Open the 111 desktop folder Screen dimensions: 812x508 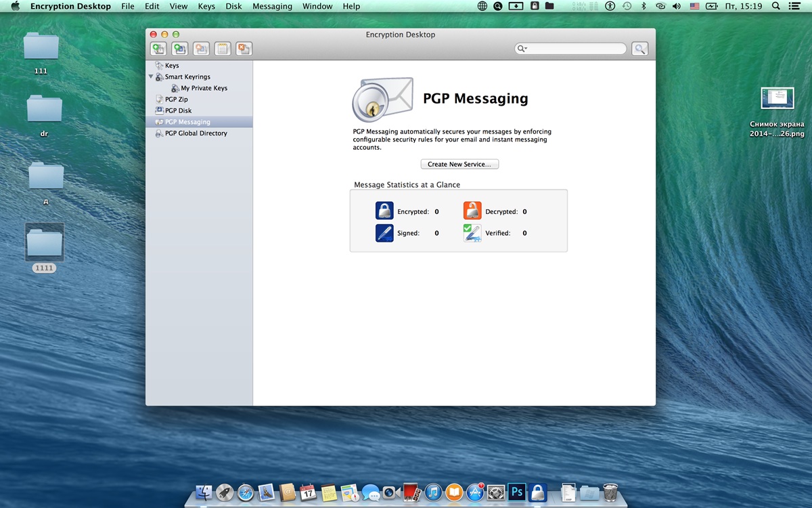coord(41,46)
